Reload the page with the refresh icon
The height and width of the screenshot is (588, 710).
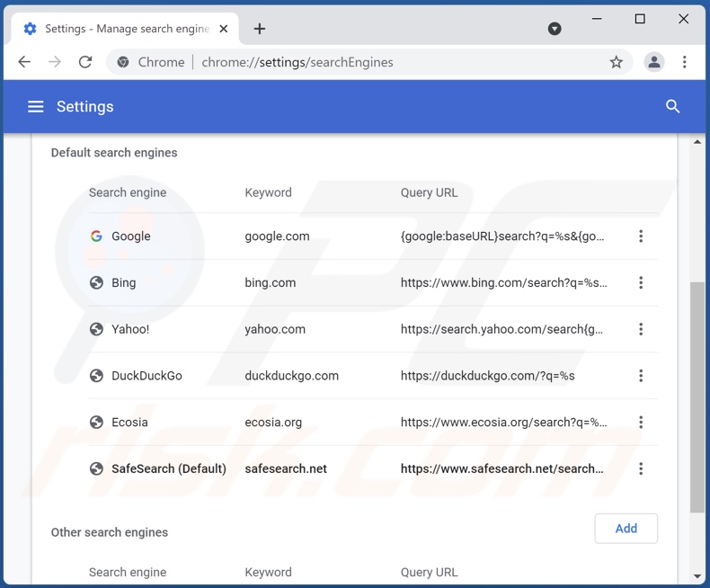point(85,62)
